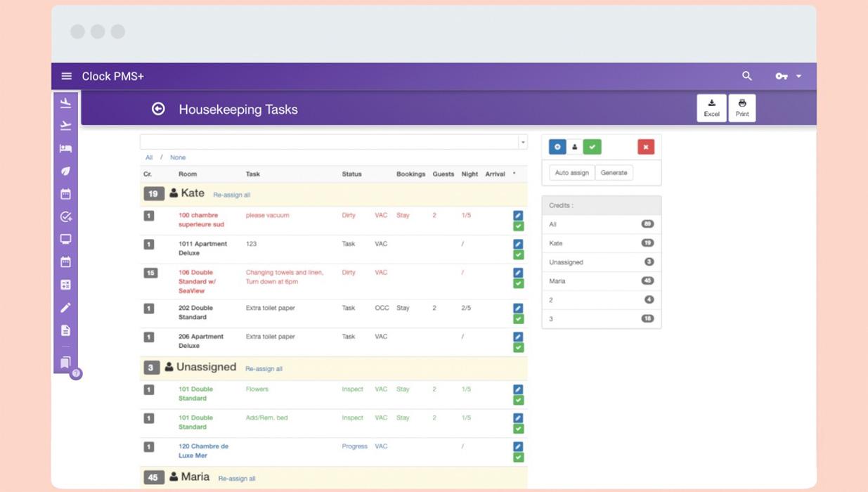Edit the '202 Double Standard' task
Image resolution: width=868 pixels, height=492 pixels.
(x=518, y=308)
